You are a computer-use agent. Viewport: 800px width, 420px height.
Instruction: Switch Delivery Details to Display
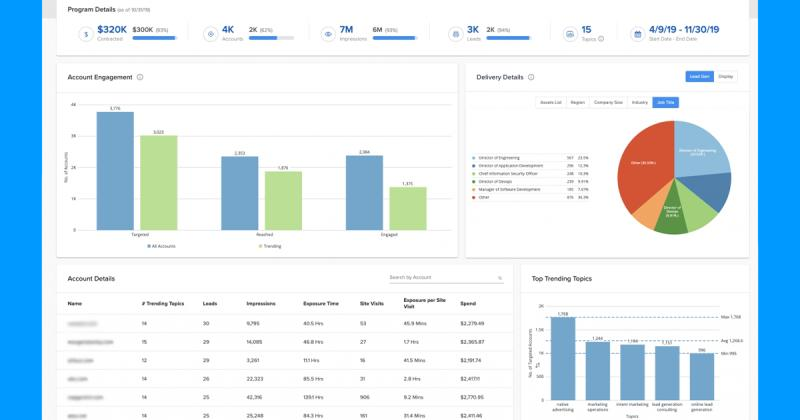click(726, 77)
